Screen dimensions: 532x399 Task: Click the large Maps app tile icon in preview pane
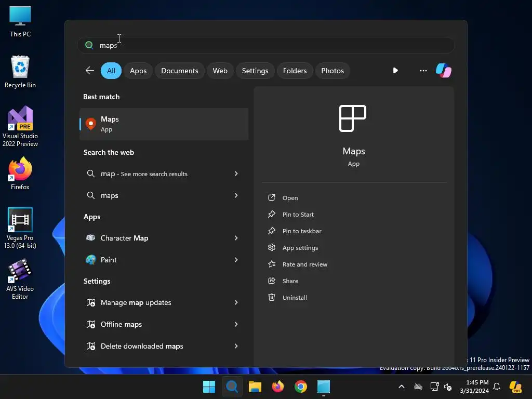(353, 118)
